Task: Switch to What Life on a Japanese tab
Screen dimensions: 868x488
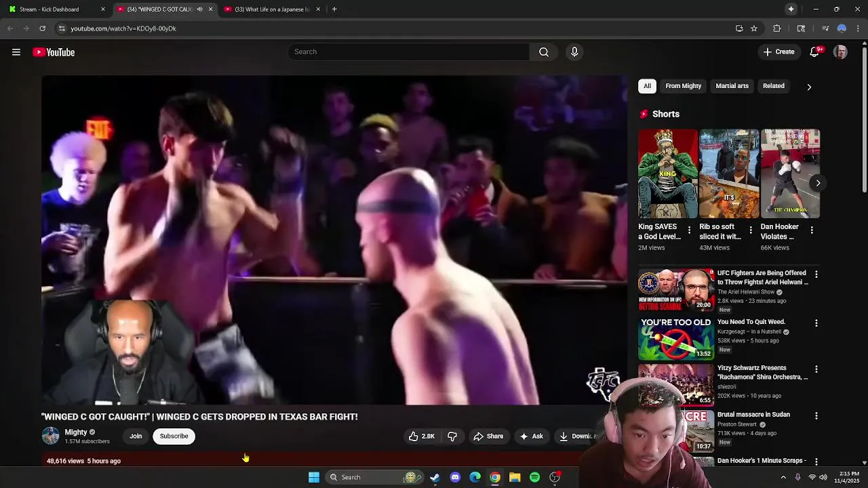Action: tap(271, 9)
